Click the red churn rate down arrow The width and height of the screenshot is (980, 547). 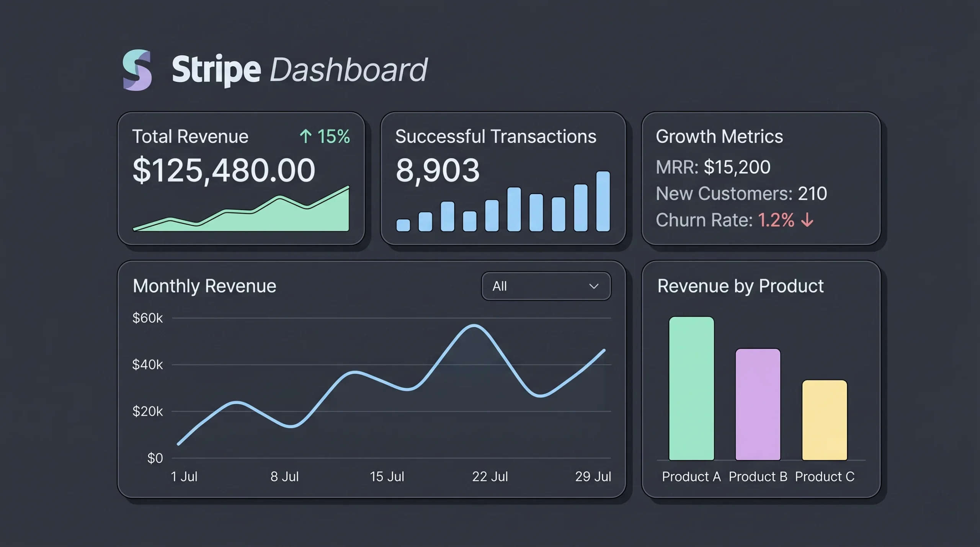(x=807, y=220)
